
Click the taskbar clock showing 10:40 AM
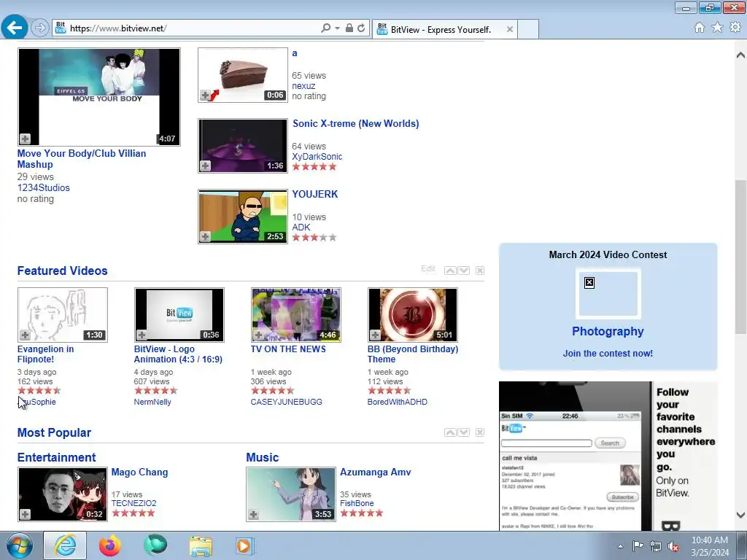(x=710, y=546)
